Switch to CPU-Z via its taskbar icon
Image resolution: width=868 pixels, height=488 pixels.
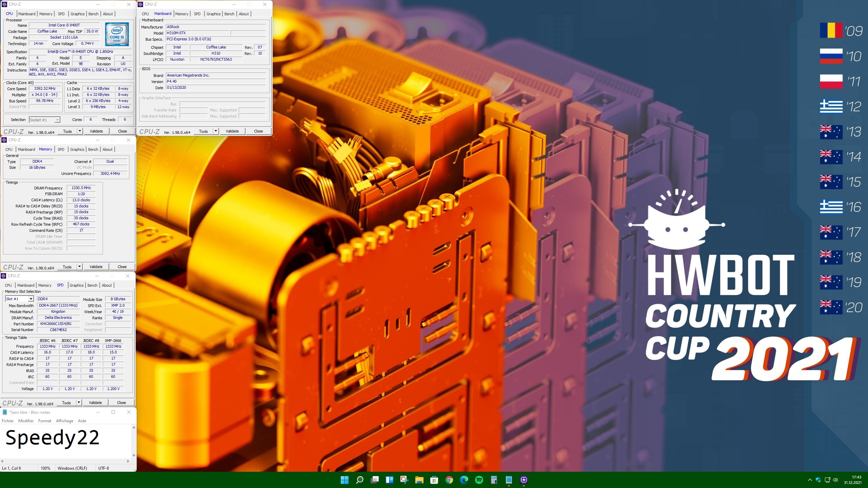[x=524, y=480]
